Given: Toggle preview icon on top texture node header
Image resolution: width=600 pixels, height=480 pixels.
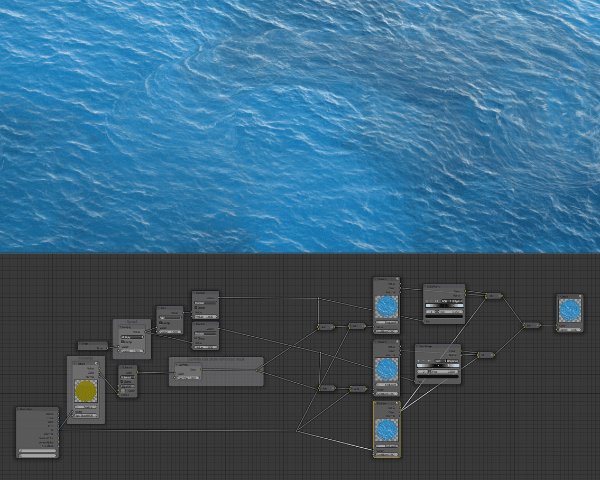Looking at the screenshot, I should [x=397, y=279].
